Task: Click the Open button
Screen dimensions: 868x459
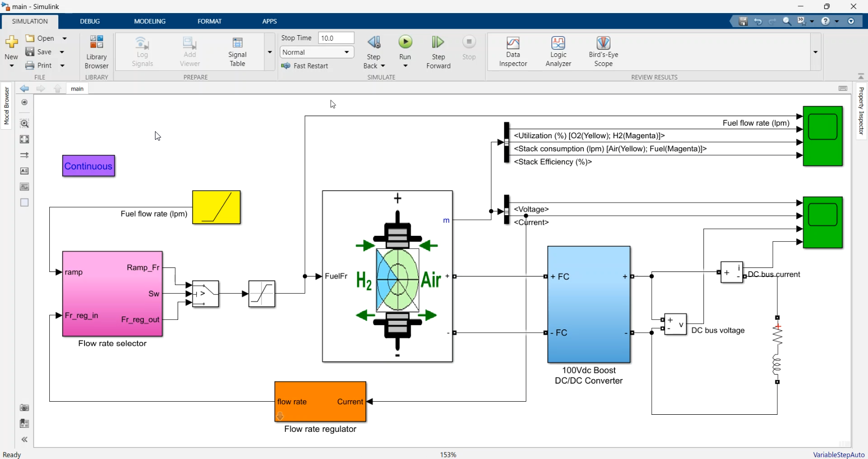Action: 40,38
